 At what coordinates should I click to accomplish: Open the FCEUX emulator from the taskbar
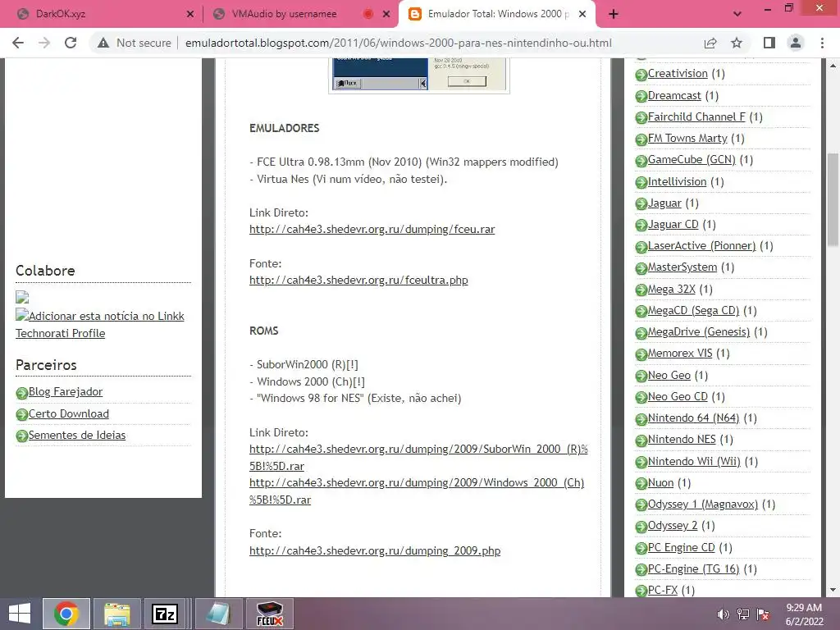point(269,614)
